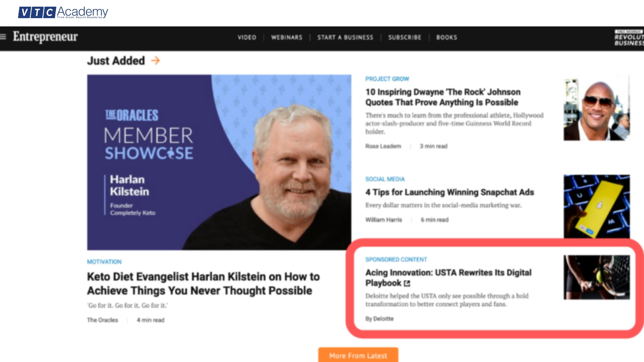Click the tennis racket sponsored thumbnail
This screenshot has width=644, height=362.
pos(596,277)
